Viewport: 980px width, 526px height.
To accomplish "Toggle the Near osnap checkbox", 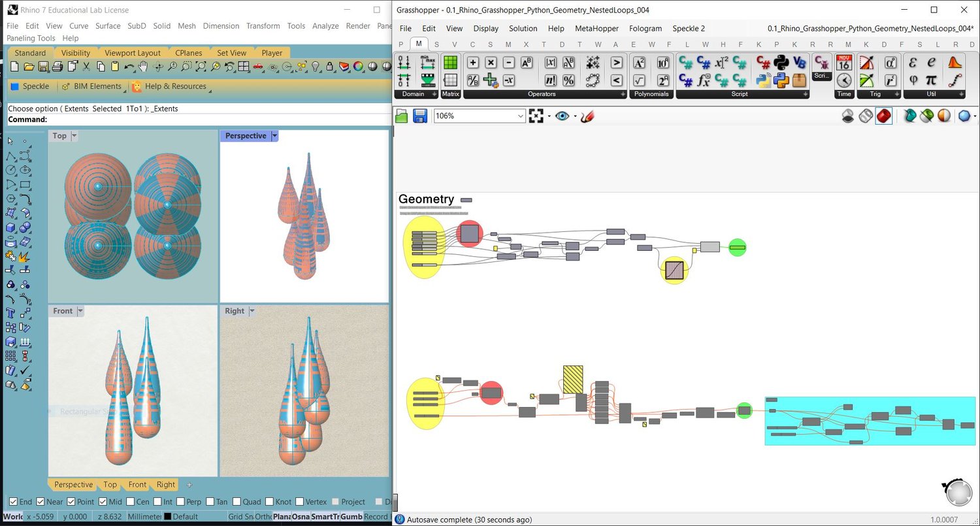I will (x=41, y=502).
